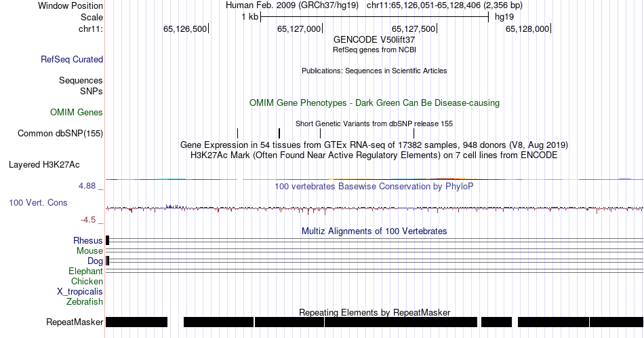Image resolution: width=644 pixels, height=338 pixels.
Task: Click Repeating Elements by RepeatMasker title
Action: [374, 312]
